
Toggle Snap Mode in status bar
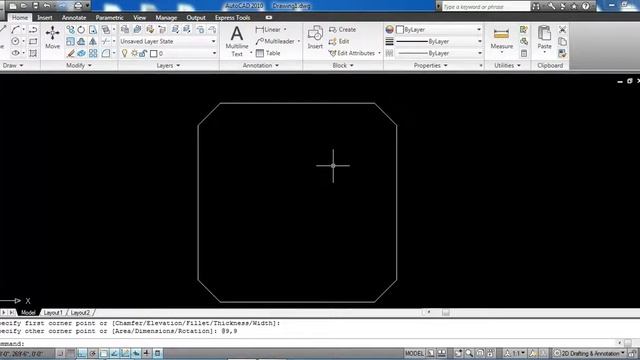(60, 353)
